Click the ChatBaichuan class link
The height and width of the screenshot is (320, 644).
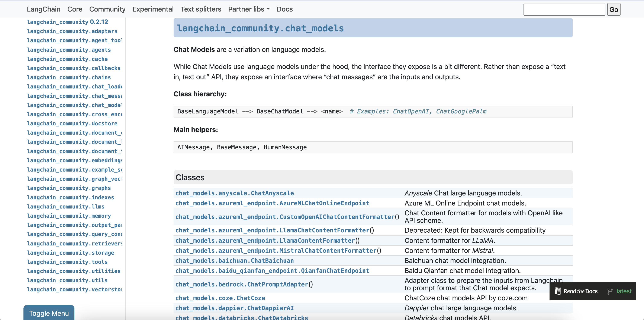click(x=235, y=261)
